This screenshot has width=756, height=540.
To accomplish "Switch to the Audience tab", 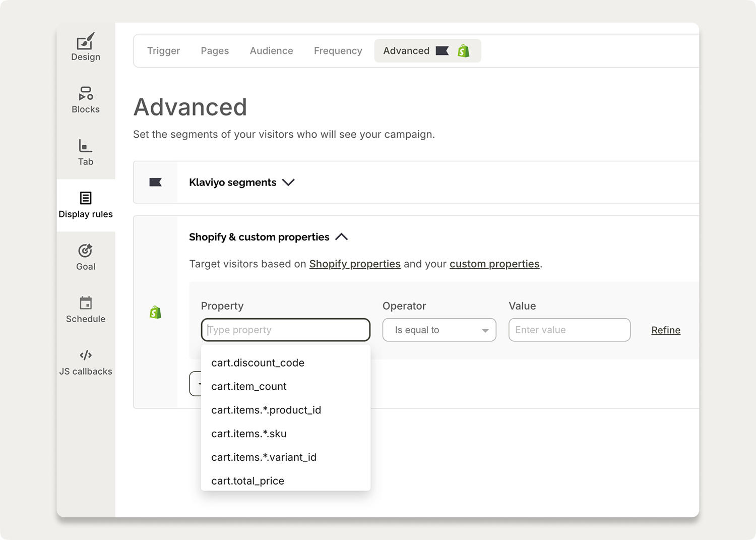I will coord(271,50).
